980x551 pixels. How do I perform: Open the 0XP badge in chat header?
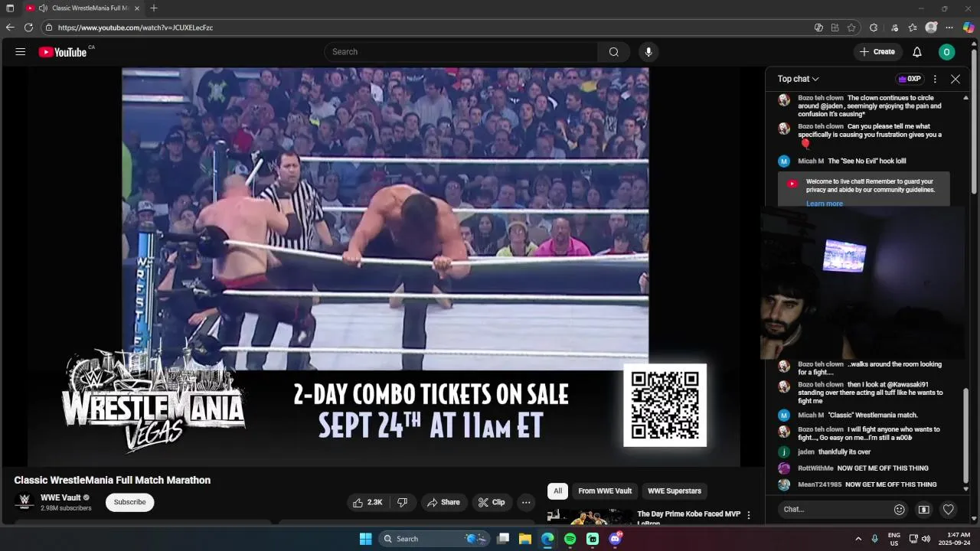tap(910, 79)
